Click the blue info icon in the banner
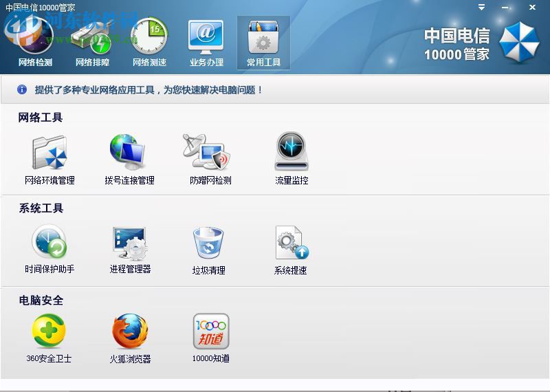 pyautogui.click(x=22, y=89)
